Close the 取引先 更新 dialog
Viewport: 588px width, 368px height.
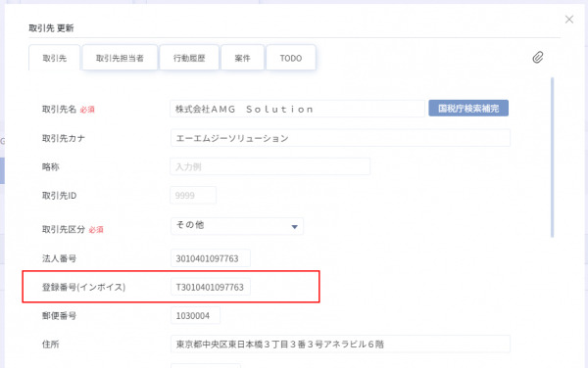pyautogui.click(x=568, y=20)
